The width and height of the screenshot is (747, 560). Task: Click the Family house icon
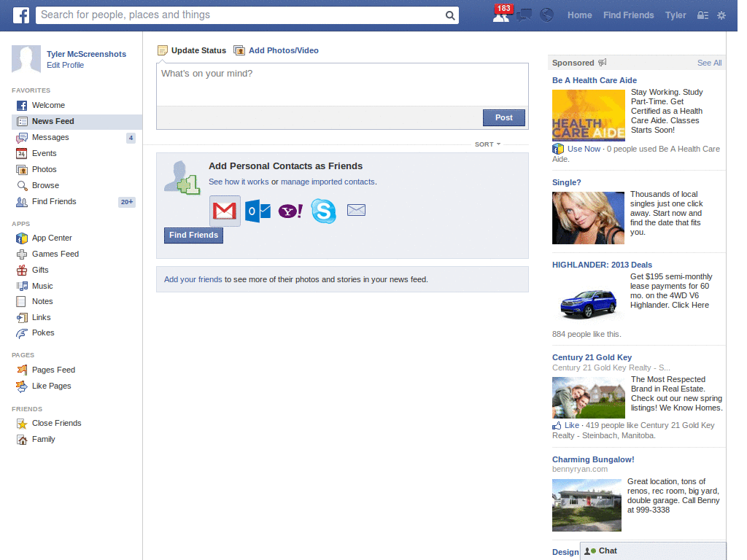(x=21, y=440)
